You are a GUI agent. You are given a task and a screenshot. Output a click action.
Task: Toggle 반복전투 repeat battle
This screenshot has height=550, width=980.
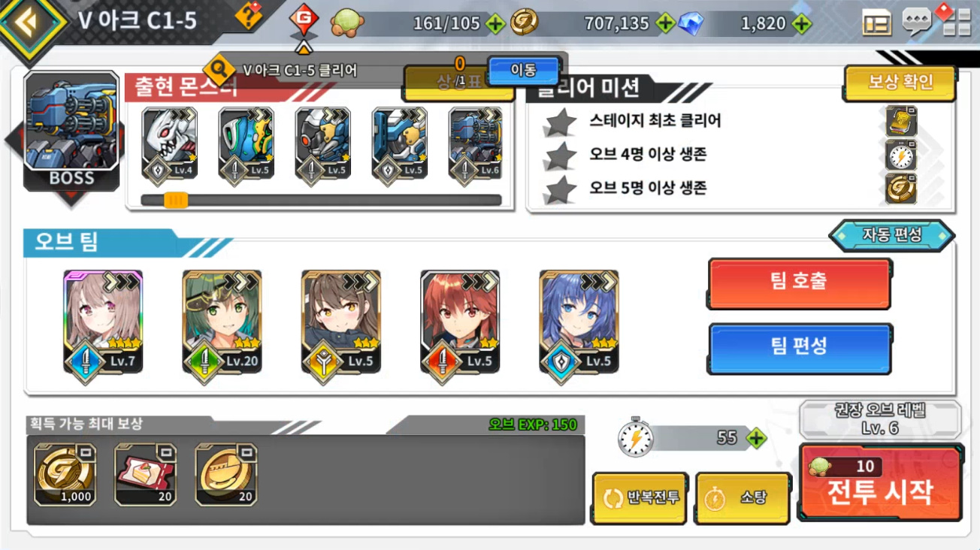pyautogui.click(x=640, y=498)
